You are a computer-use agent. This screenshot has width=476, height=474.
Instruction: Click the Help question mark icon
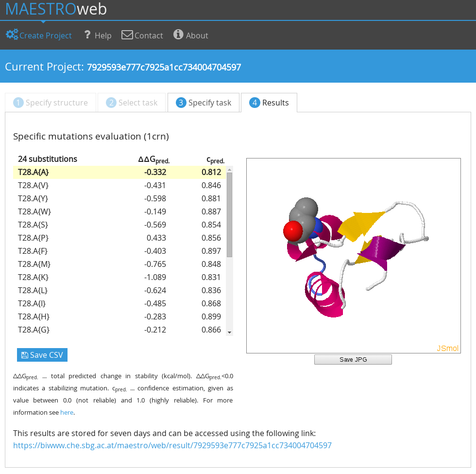87,35
